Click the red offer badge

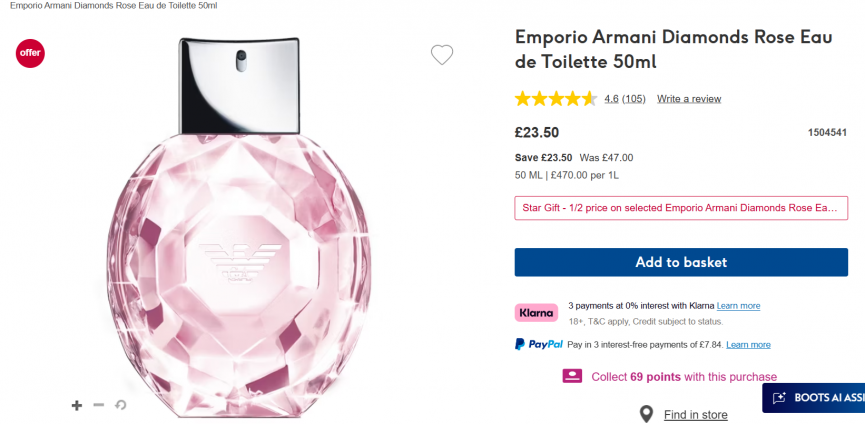pos(30,53)
